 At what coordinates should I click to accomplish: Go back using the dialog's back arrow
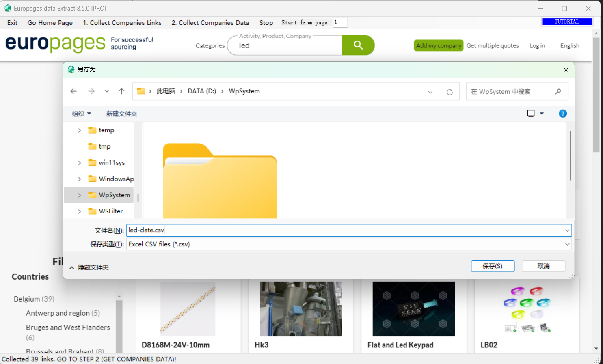(x=73, y=91)
